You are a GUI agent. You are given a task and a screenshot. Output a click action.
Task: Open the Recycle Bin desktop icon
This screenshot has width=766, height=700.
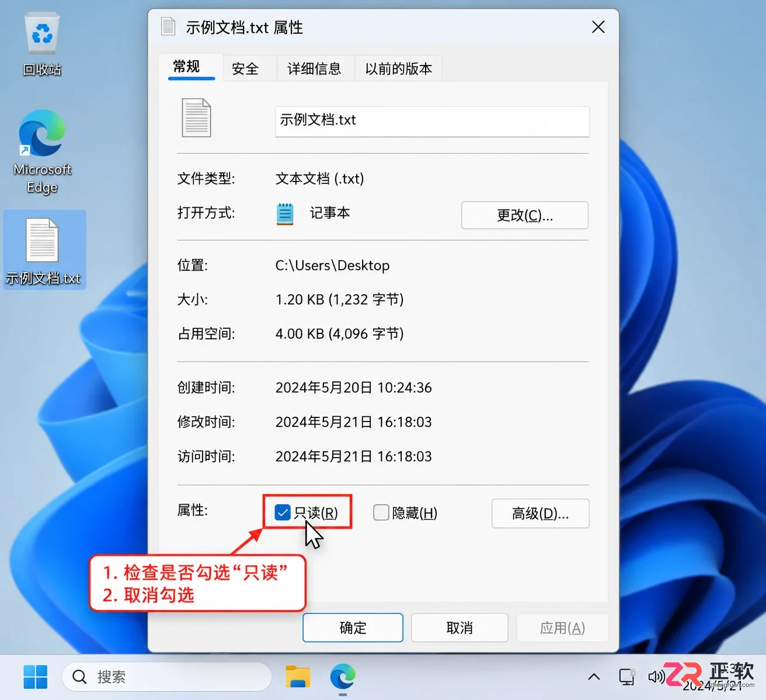tap(42, 44)
